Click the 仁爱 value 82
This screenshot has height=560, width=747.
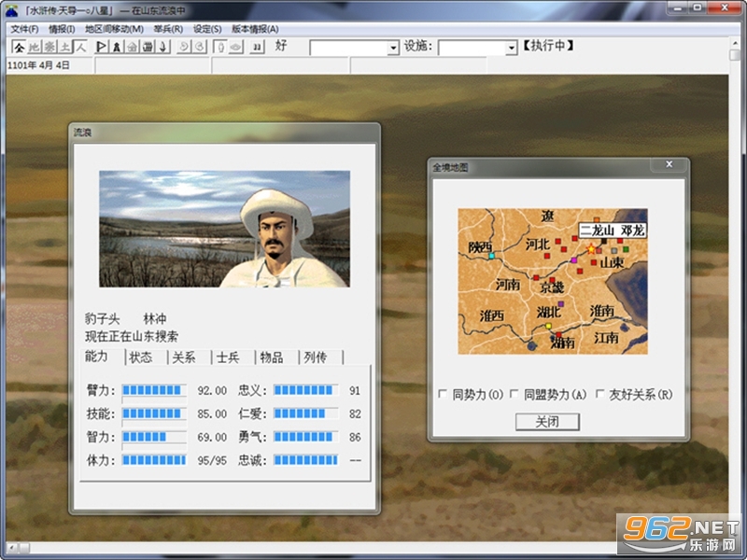coord(355,413)
